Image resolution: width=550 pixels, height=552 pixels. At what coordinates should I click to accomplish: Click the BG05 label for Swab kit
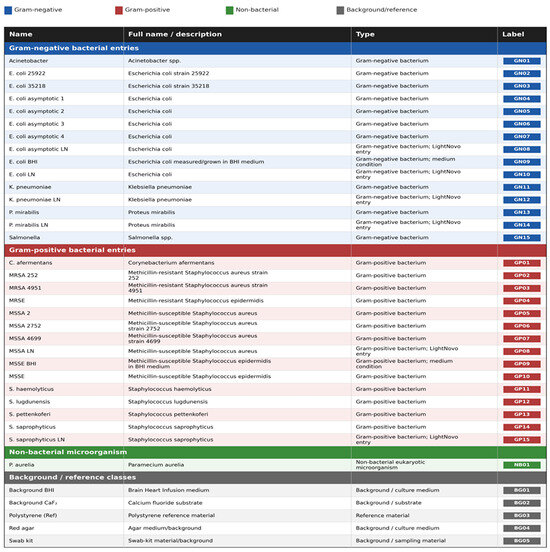[x=521, y=541]
